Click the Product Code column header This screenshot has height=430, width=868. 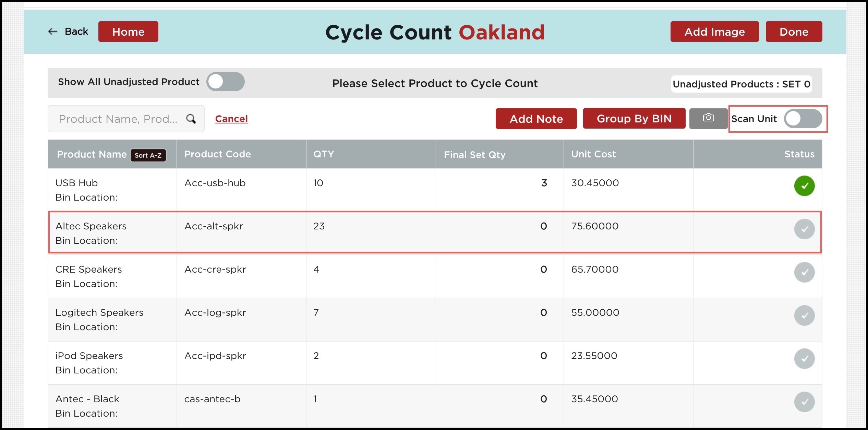tap(217, 154)
